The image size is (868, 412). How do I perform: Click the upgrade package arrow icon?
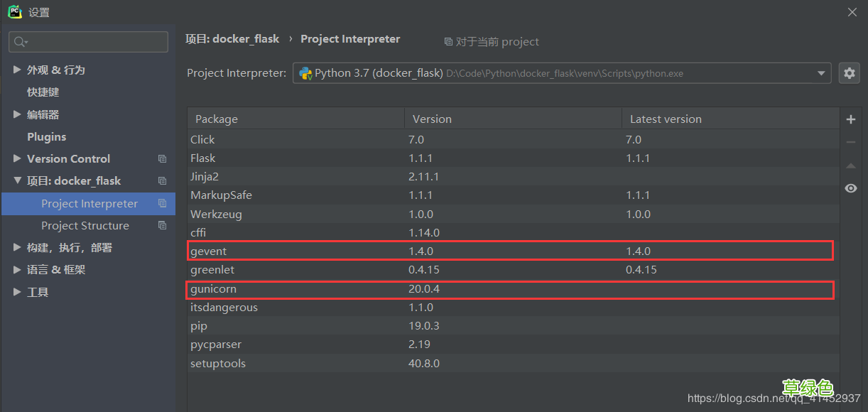[850, 166]
